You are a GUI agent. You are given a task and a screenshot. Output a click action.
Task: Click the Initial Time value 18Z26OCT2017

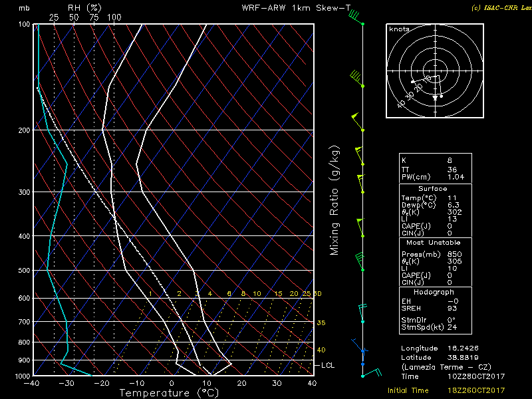pyautogui.click(x=476, y=390)
